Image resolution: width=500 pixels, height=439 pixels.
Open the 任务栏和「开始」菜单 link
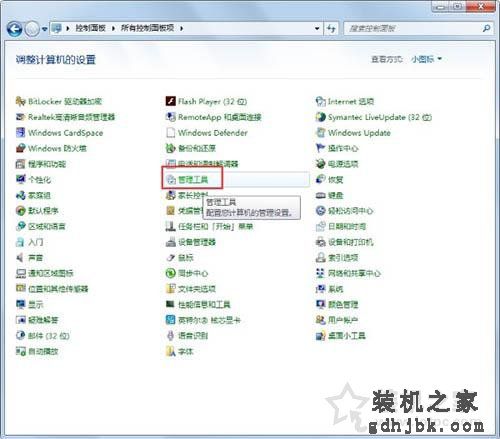[x=215, y=226]
